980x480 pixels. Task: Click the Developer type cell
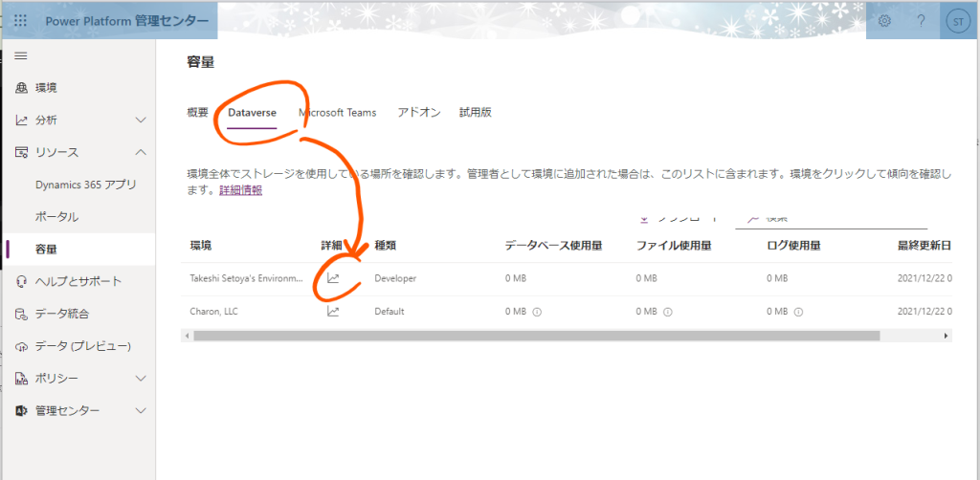[395, 278]
